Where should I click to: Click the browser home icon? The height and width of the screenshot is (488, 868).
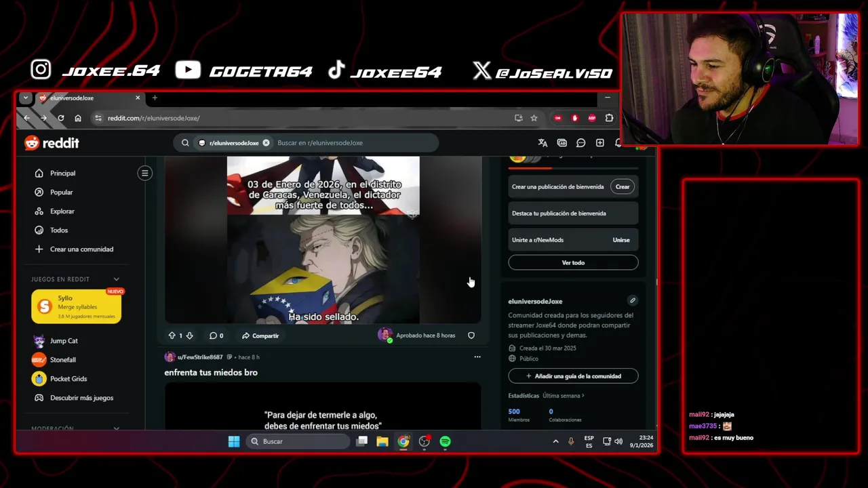tap(78, 118)
